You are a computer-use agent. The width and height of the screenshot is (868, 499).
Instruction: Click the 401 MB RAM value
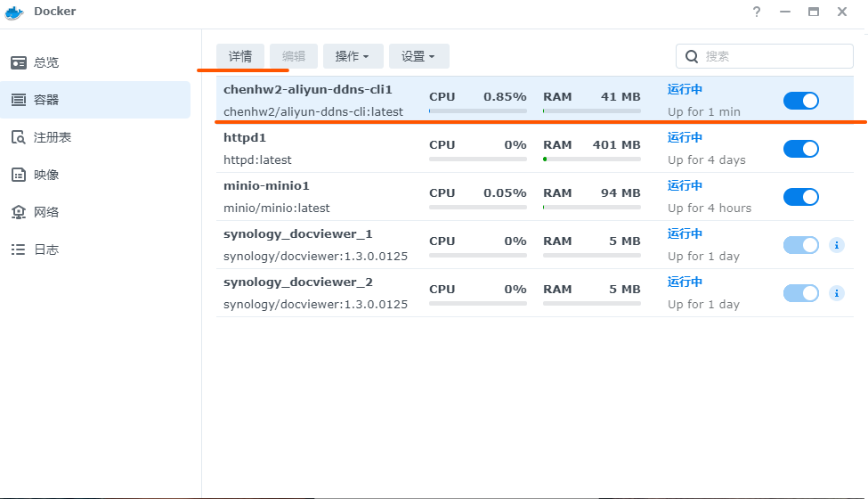click(x=616, y=145)
